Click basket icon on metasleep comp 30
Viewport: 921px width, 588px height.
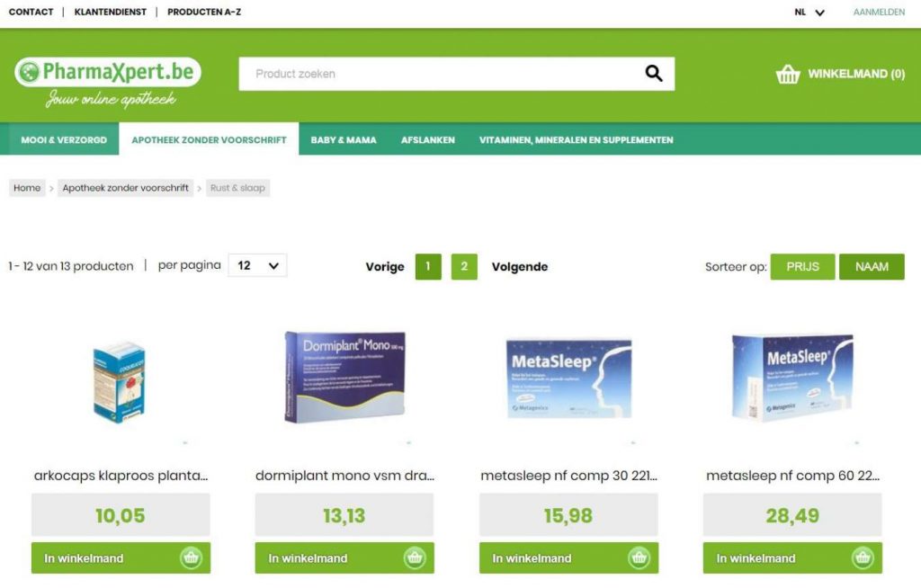coord(639,557)
